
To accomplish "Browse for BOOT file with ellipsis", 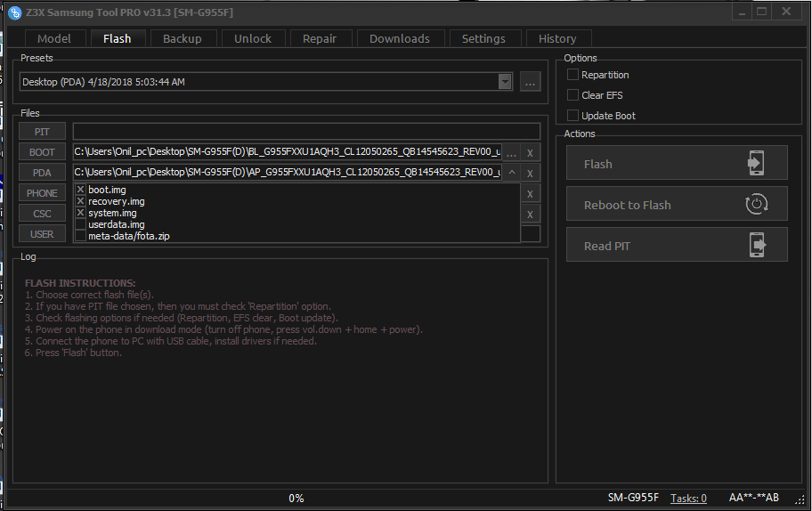I will pos(511,153).
